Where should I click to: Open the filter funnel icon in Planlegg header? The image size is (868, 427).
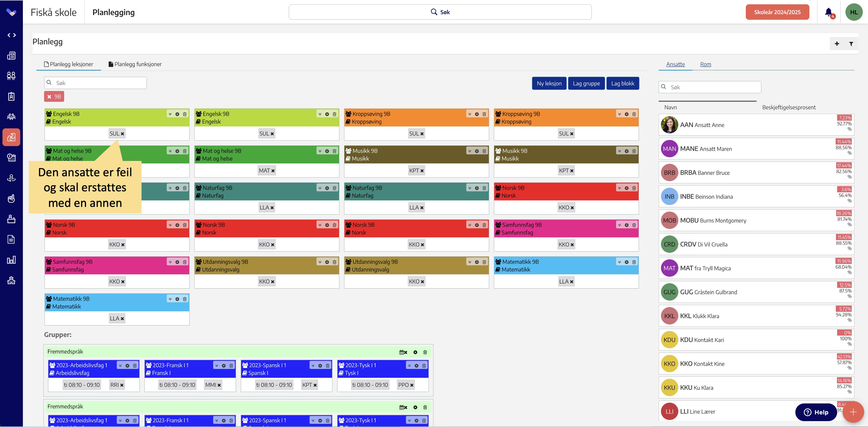(851, 44)
